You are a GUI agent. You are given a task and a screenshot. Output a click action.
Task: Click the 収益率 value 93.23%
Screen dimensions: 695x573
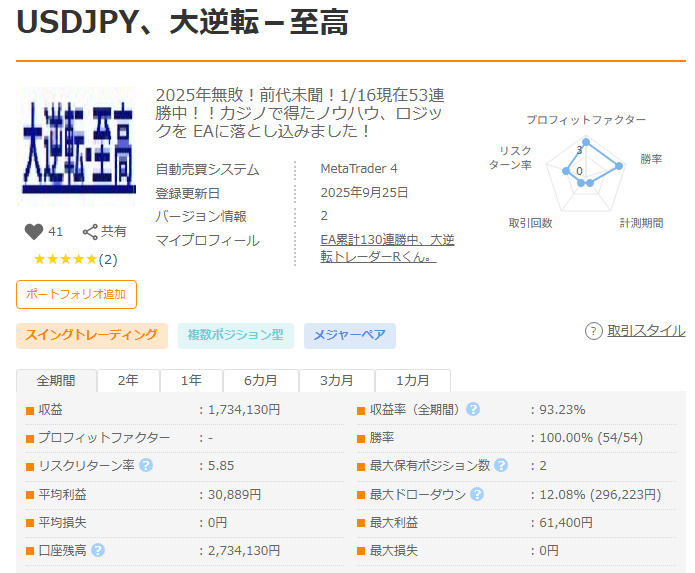coord(562,409)
